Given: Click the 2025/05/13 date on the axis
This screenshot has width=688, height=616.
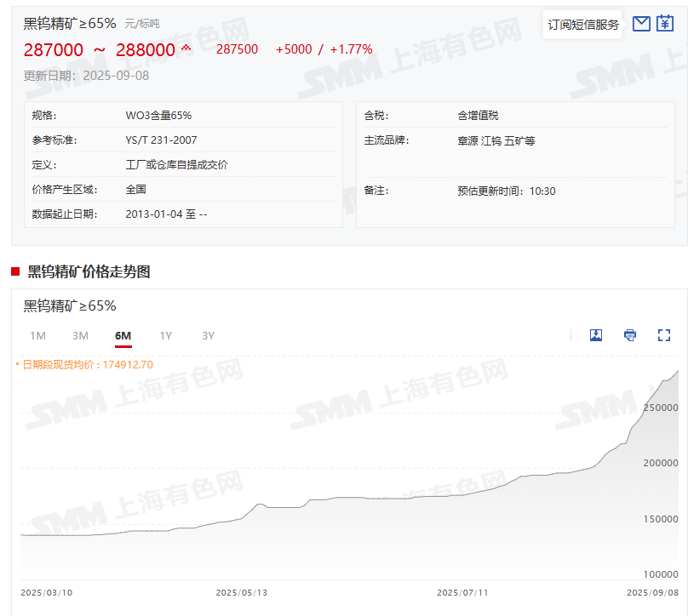Looking at the screenshot, I should click(243, 592).
